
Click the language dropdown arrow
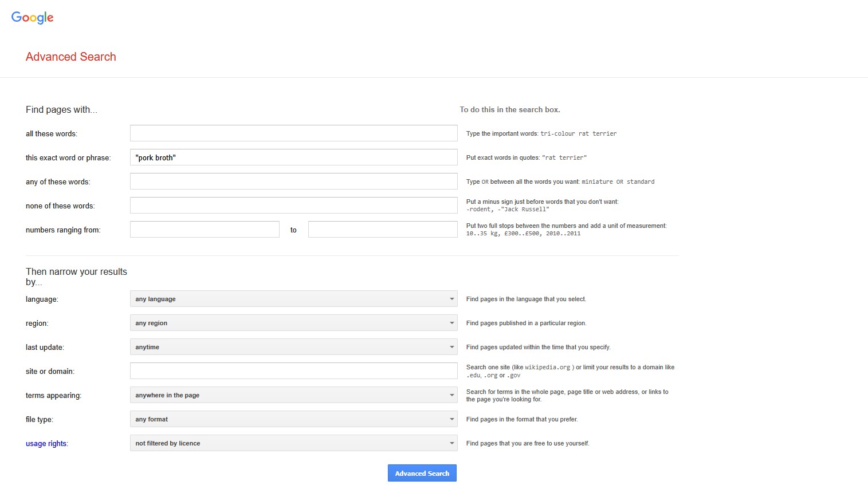tap(451, 299)
